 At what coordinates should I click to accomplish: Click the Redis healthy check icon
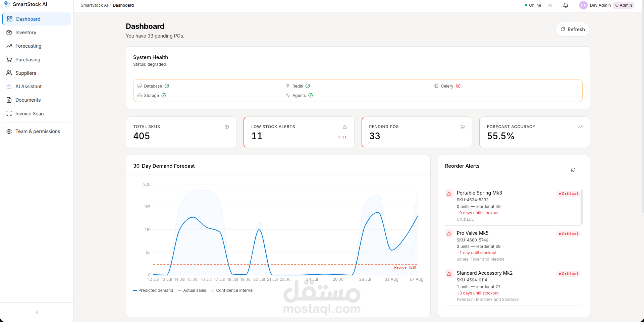coord(308,86)
